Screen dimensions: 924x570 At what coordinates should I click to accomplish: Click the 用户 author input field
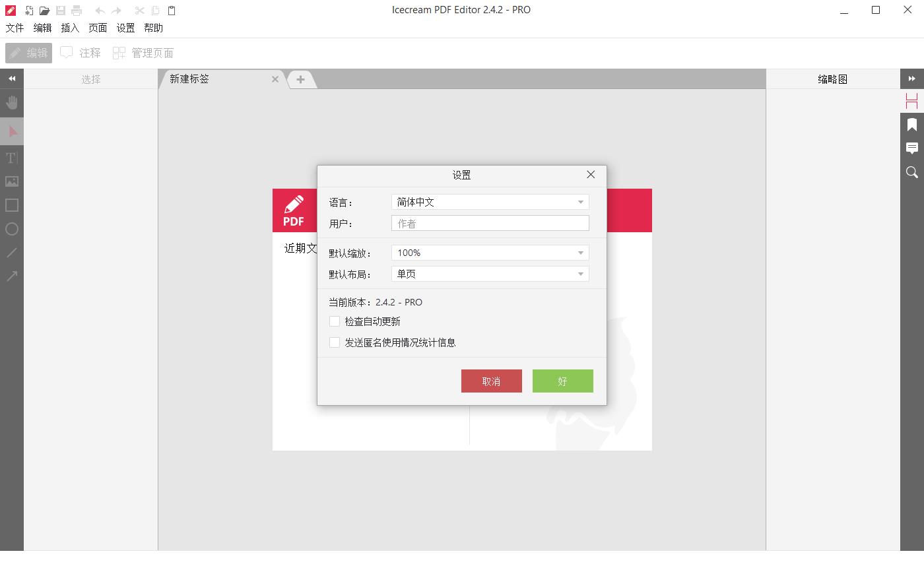490,224
